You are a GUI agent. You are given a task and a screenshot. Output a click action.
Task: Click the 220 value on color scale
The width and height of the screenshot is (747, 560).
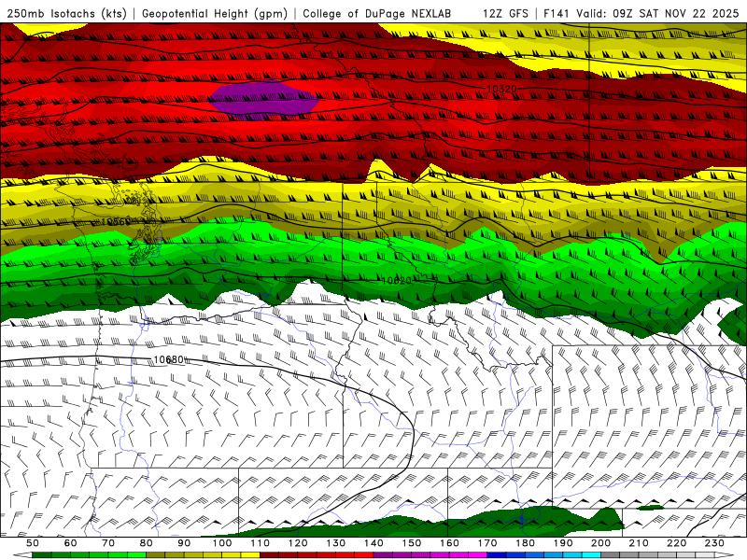click(x=677, y=543)
